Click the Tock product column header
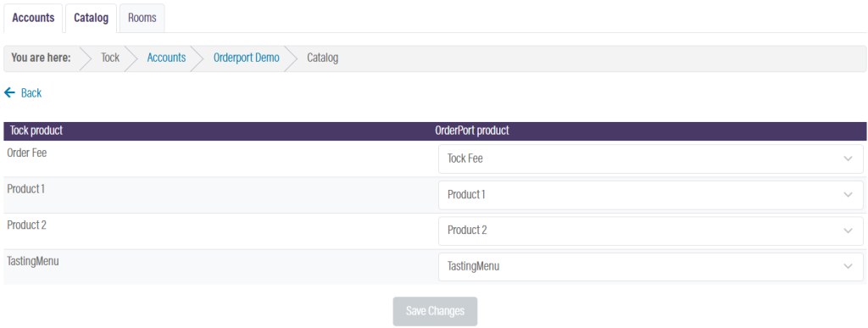Viewport: 868px width, 328px height. point(36,131)
